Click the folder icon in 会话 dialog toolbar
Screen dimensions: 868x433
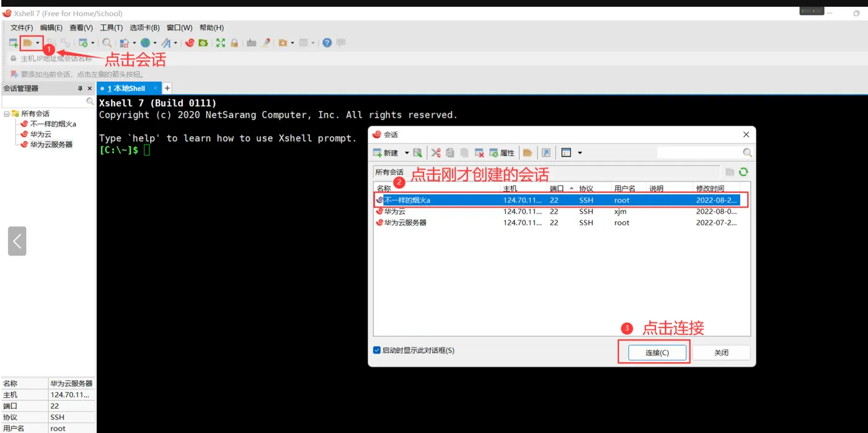click(528, 153)
